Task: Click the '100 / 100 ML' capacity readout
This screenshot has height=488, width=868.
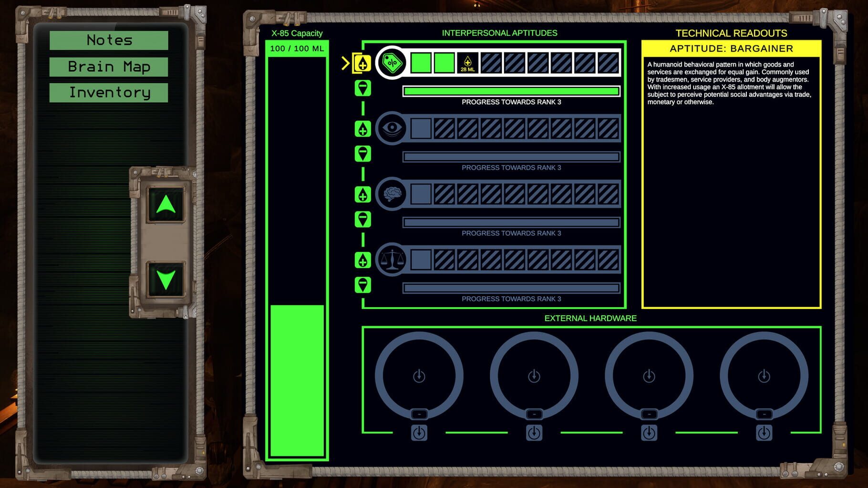Action: point(297,49)
